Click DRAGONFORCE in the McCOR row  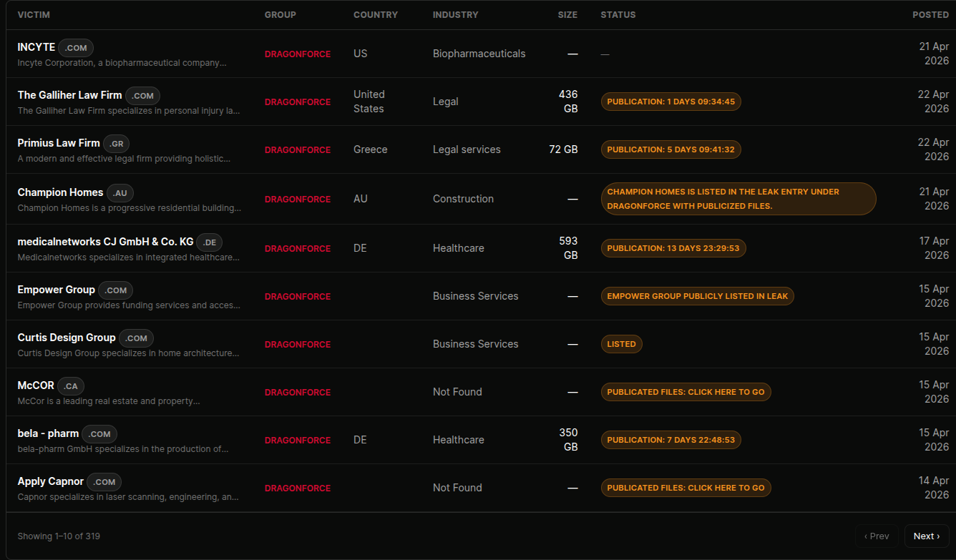[x=298, y=393]
